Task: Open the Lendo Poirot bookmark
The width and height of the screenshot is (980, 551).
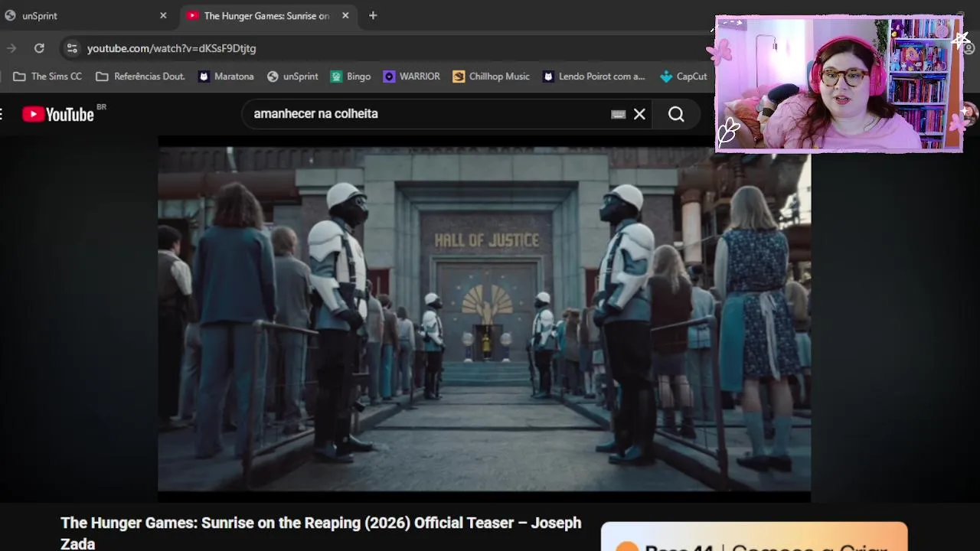Action: click(x=594, y=77)
